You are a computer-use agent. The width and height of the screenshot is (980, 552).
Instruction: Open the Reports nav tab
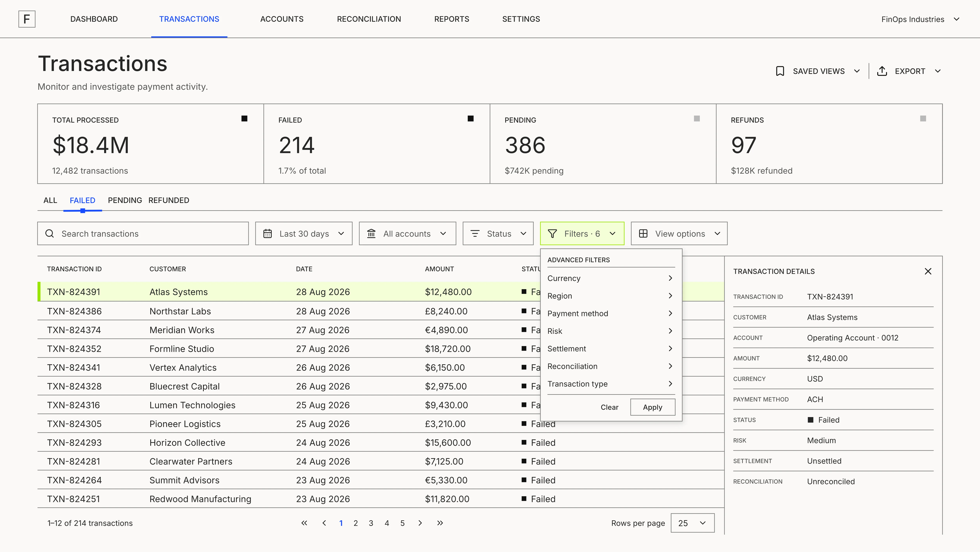point(452,19)
